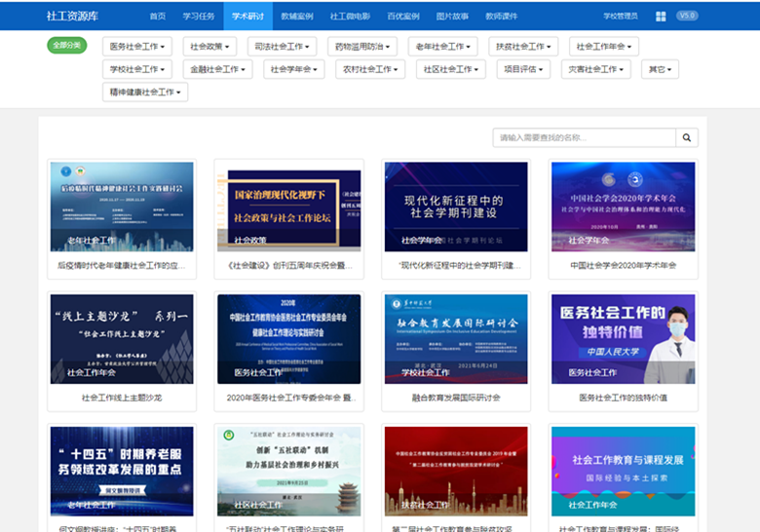The width and height of the screenshot is (760, 532).
Task: Click the search magnifier icon button
Action: (687, 138)
